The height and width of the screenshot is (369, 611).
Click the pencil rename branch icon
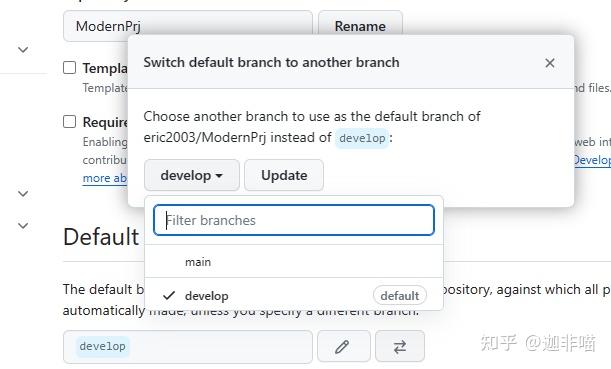coord(343,346)
